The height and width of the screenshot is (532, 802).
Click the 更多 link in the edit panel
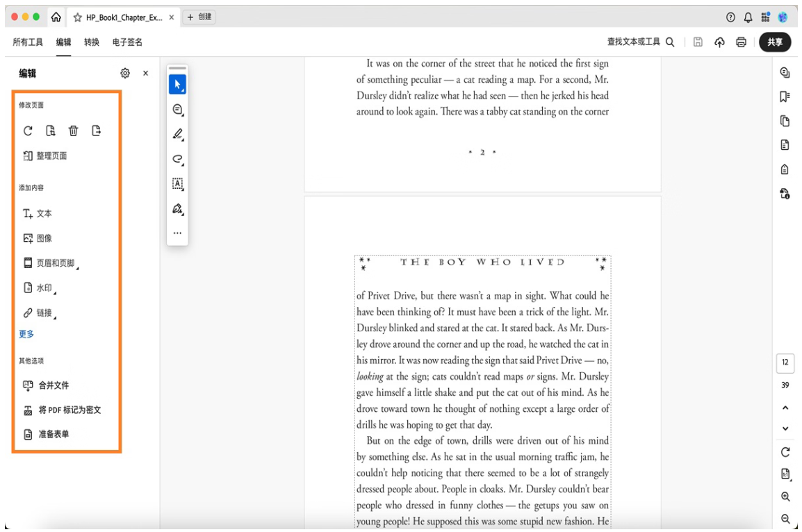pos(26,333)
